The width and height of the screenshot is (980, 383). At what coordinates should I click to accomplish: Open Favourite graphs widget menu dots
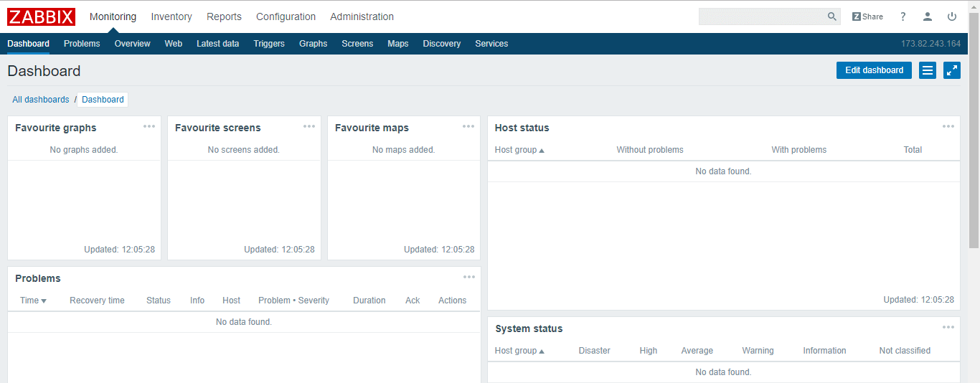point(149,126)
